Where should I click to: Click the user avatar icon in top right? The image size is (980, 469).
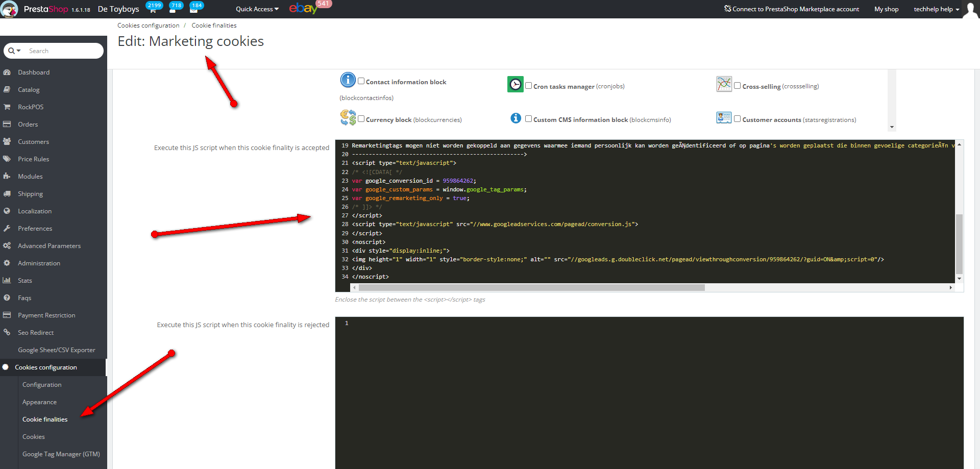[x=970, y=10]
